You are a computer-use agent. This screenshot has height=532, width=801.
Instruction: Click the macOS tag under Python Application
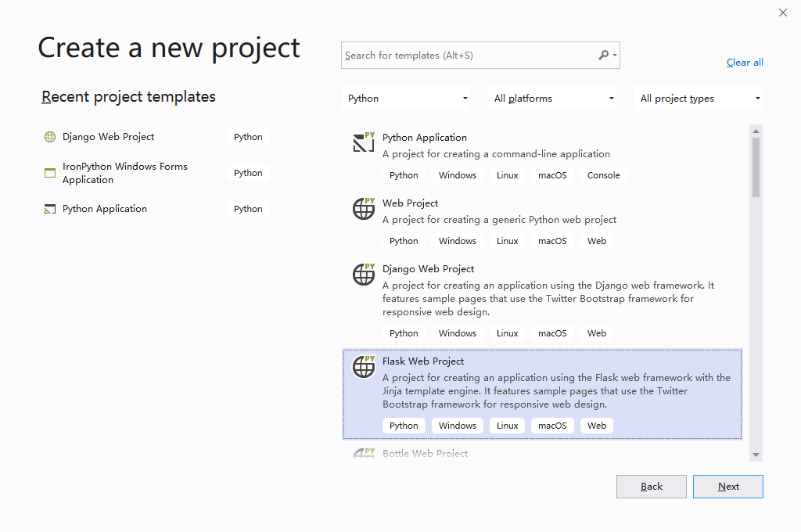[552, 175]
